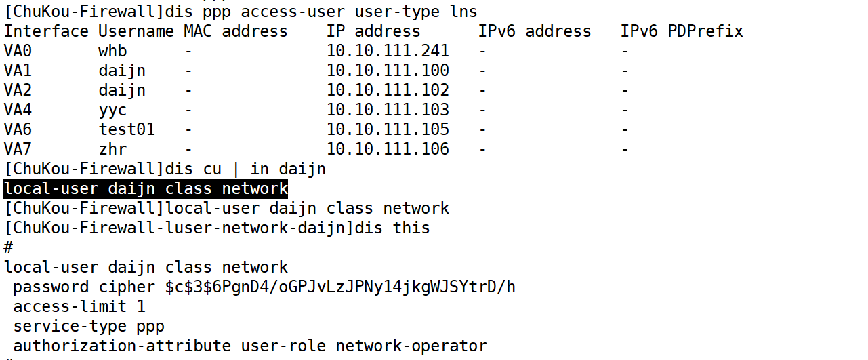Click the username zhr
868x360 pixels.
pos(112,149)
